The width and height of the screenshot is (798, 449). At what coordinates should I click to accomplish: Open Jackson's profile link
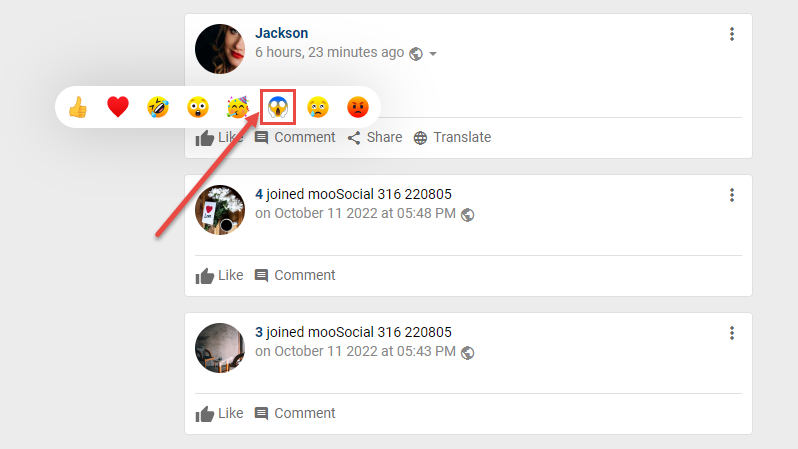tap(281, 33)
